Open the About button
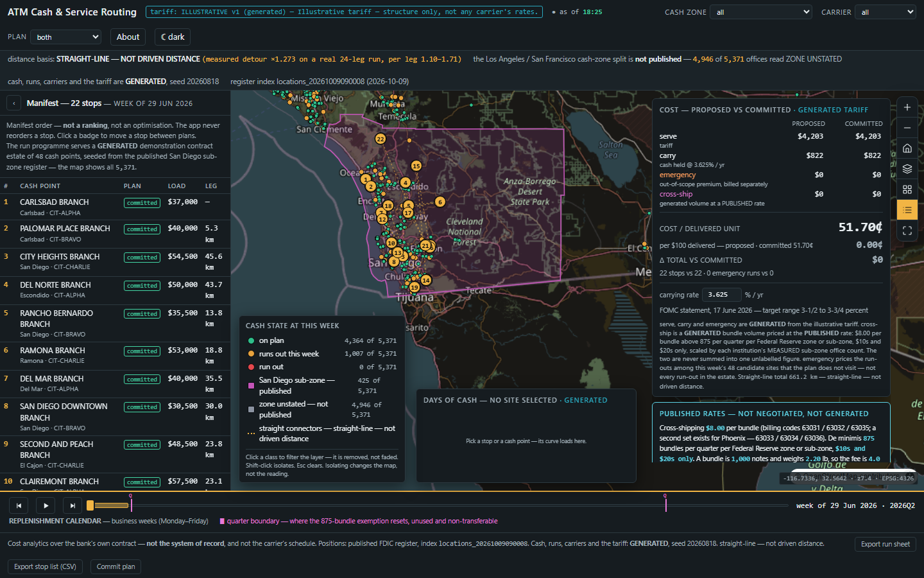 pyautogui.click(x=128, y=37)
